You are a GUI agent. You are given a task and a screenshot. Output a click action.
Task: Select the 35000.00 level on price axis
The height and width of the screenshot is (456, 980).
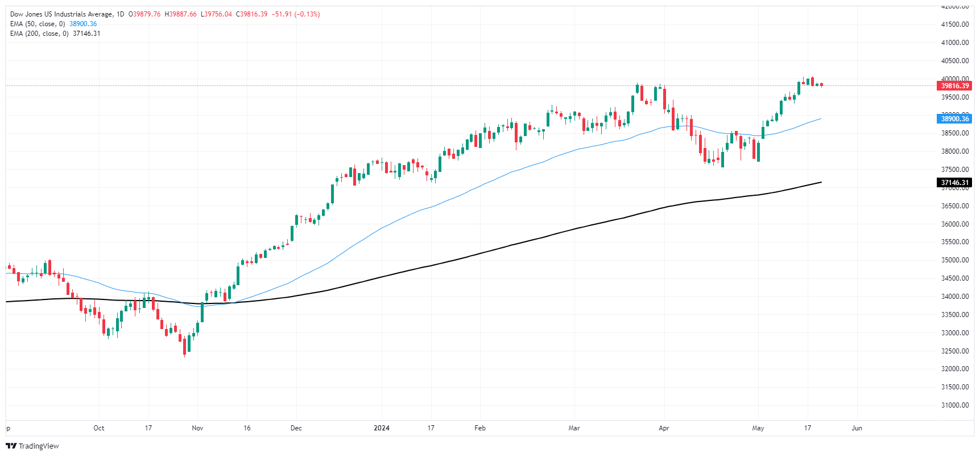[x=954, y=260]
